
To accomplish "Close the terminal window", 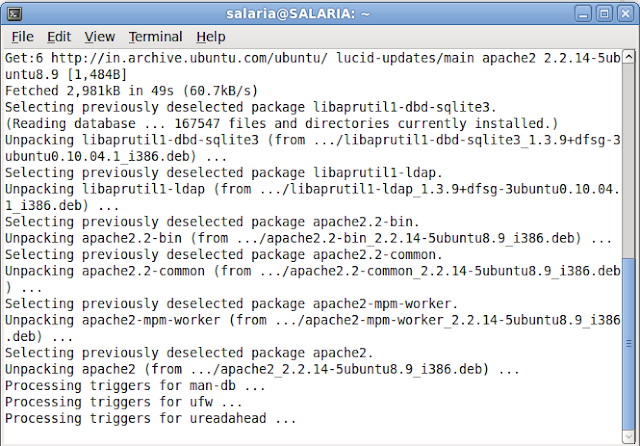I will pyautogui.click(x=625, y=14).
